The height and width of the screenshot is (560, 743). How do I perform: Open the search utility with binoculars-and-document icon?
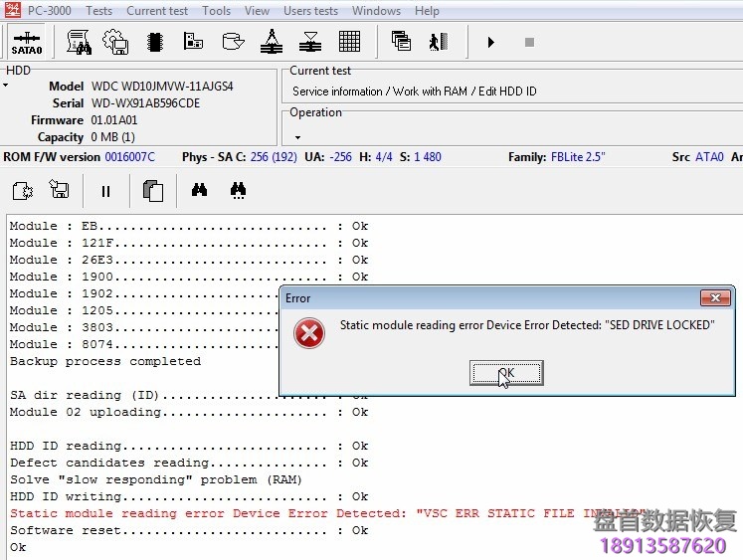[x=80, y=42]
